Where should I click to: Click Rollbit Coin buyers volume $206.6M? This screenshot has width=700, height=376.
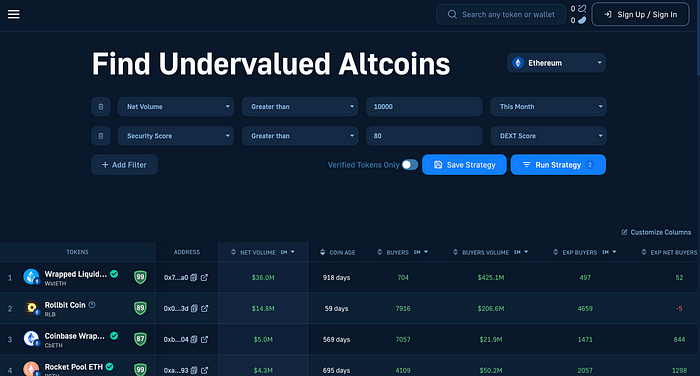click(x=491, y=308)
